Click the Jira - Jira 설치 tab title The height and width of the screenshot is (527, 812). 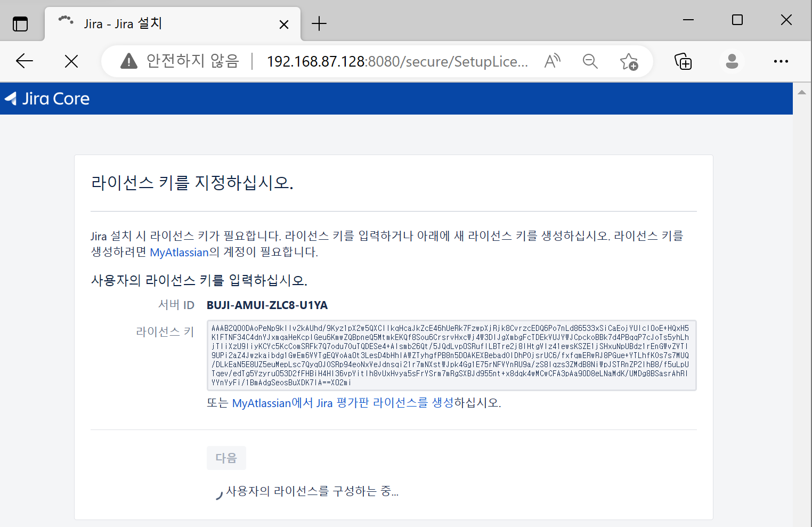(x=123, y=23)
